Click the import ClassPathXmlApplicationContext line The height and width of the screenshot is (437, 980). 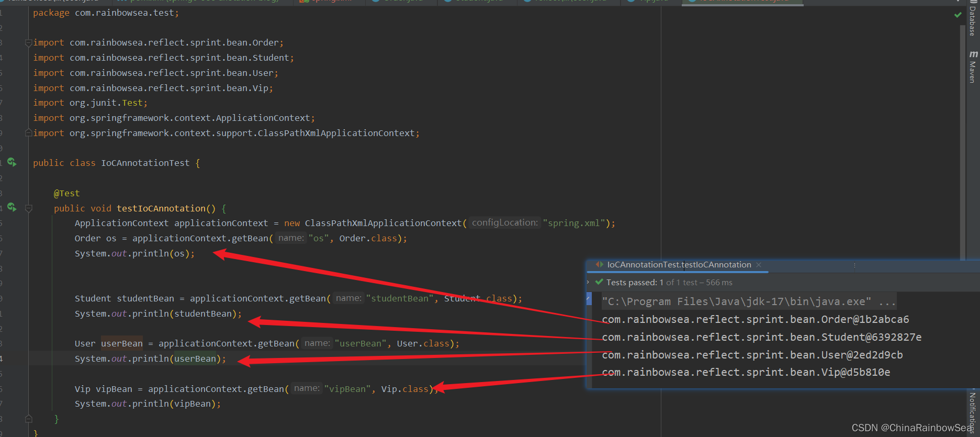pyautogui.click(x=226, y=133)
